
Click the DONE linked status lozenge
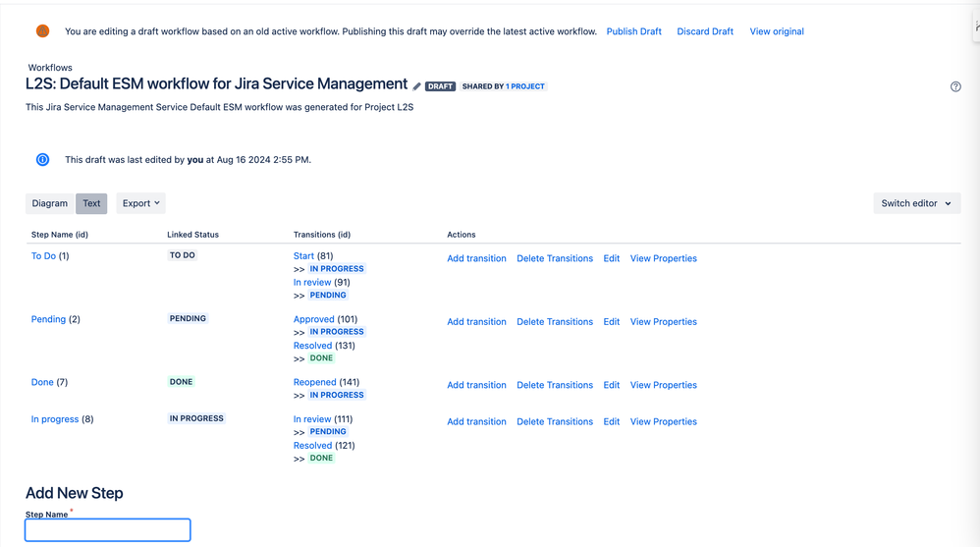[182, 381]
